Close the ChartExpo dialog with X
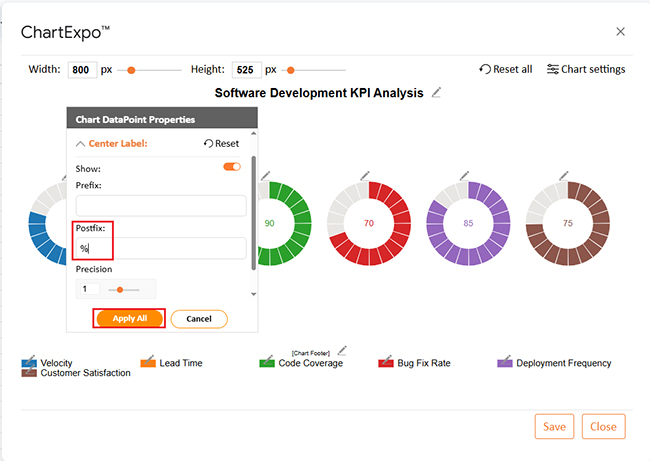This screenshot has height=461, width=650. [620, 32]
